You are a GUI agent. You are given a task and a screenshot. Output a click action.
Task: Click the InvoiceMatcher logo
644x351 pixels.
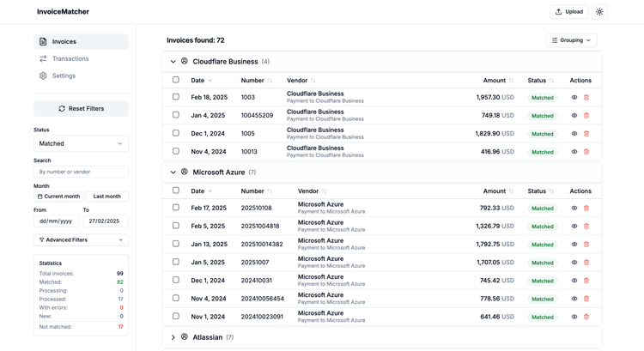[63, 11]
